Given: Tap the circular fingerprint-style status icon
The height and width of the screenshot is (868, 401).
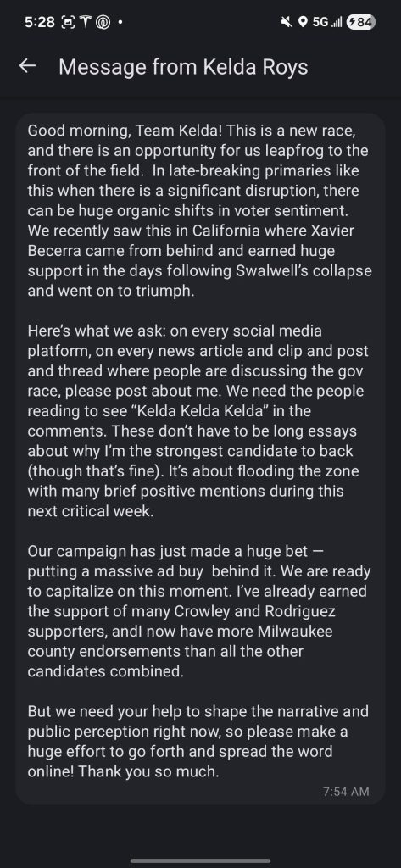Looking at the screenshot, I should click(103, 22).
